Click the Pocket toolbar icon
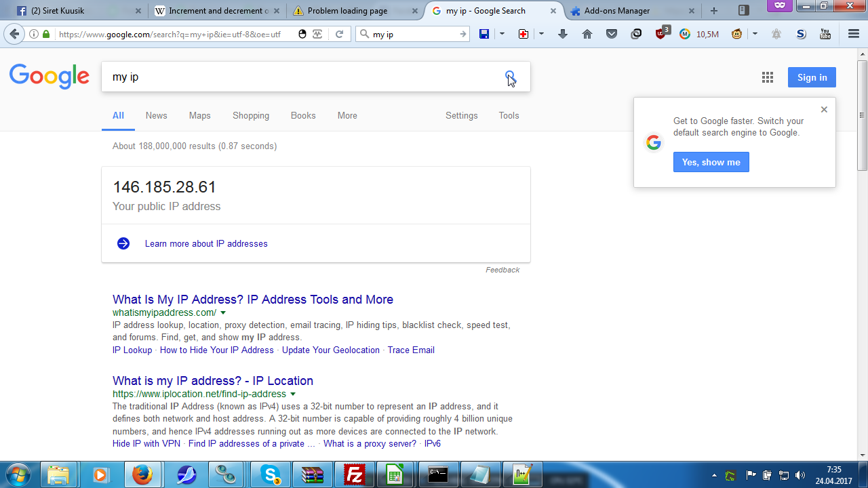The width and height of the screenshot is (868, 488). (612, 34)
